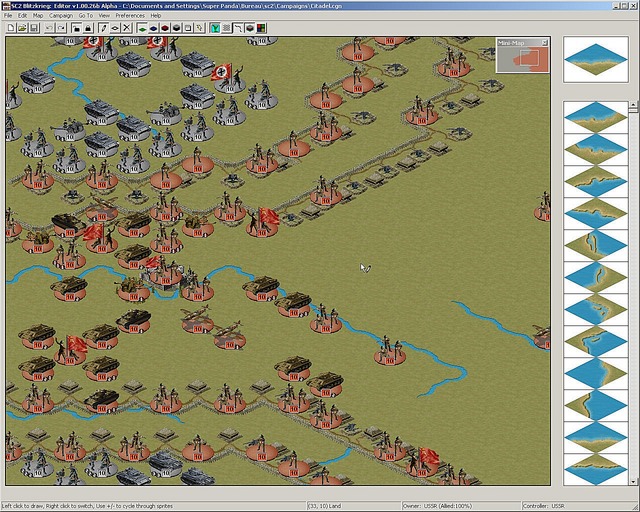Click the palette scrollbar up arrow
640x512 pixels.
pos(633,105)
